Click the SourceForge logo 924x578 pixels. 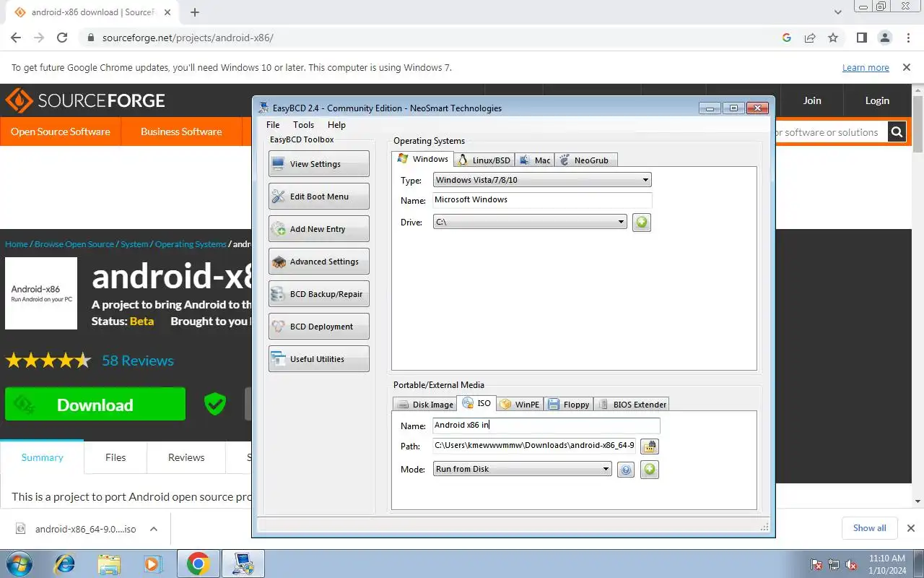click(85, 100)
